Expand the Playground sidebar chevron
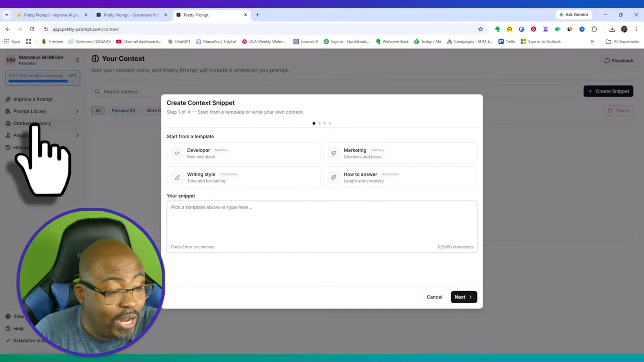This screenshot has height=362, width=644. pos(77,135)
